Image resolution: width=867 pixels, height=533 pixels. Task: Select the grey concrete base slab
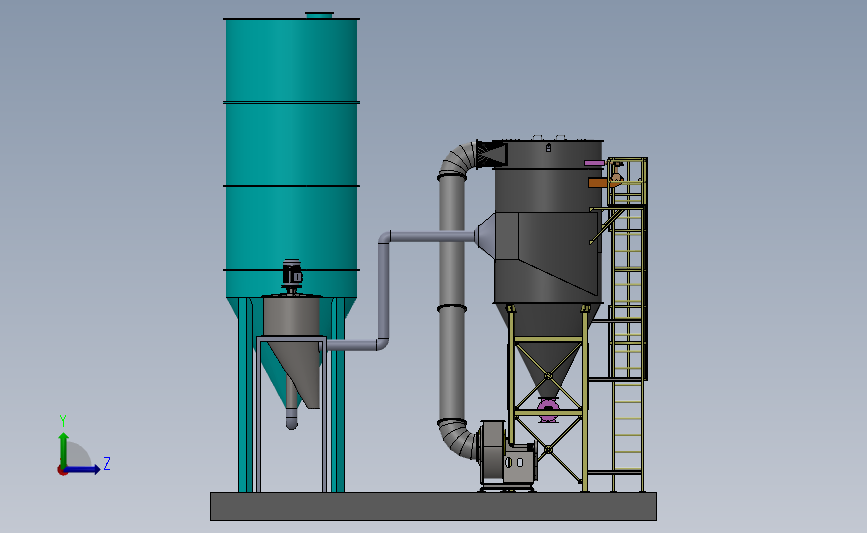pos(434,506)
